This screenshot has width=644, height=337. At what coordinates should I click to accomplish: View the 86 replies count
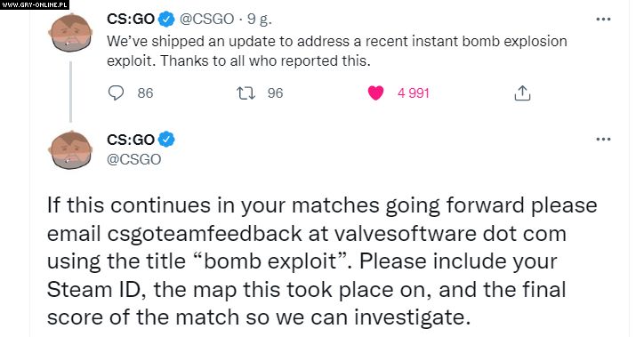[x=145, y=93]
